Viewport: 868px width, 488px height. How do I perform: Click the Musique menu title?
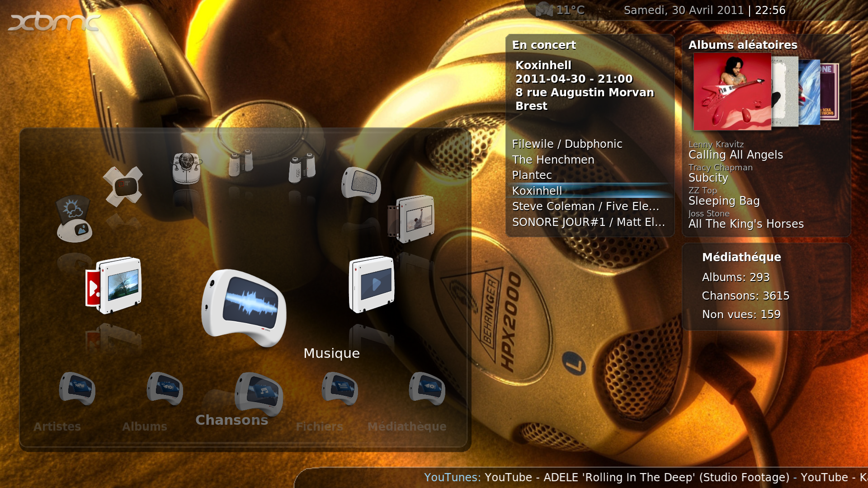[331, 353]
